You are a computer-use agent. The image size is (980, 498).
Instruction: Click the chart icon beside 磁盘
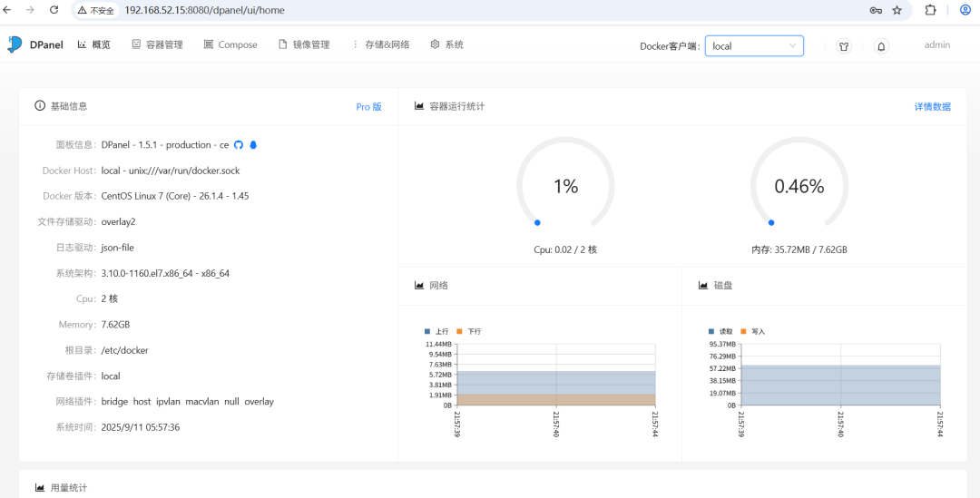tap(703, 286)
